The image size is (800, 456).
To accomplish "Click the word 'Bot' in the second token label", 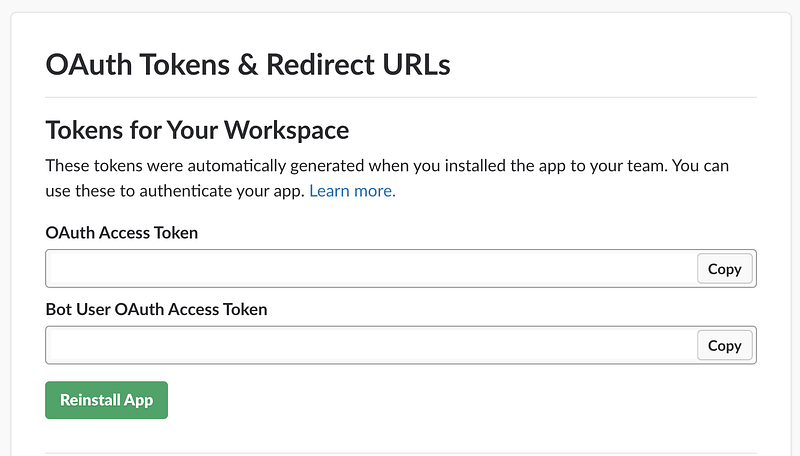I will [x=59, y=309].
